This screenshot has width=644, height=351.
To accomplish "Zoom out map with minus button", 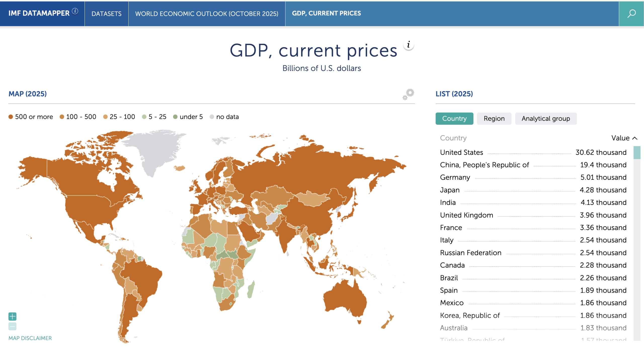I will [12, 326].
